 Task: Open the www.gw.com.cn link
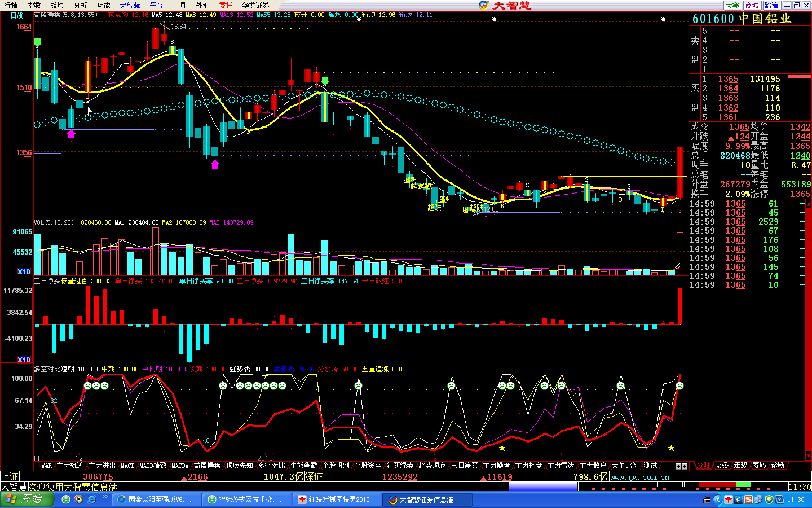640,478
